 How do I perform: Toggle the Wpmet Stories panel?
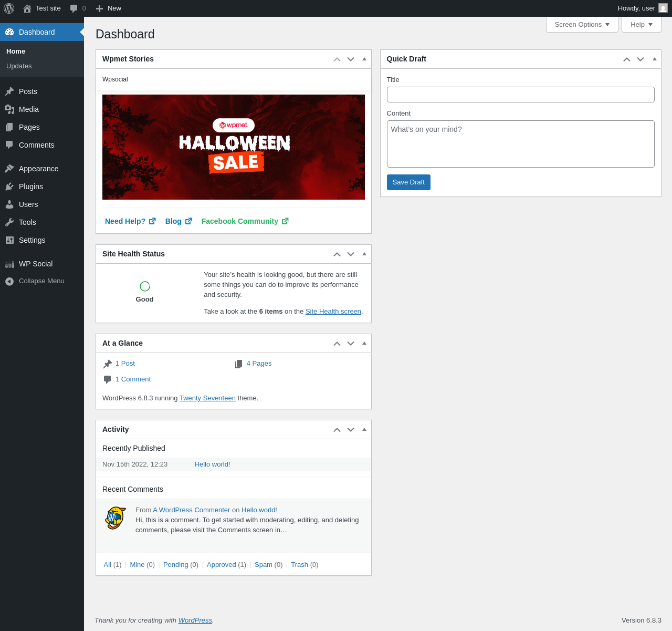coord(364,59)
